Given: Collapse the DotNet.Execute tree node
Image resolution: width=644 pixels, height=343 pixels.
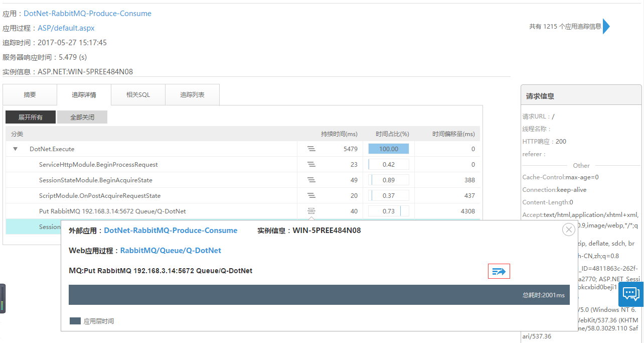Looking at the screenshot, I should [x=15, y=149].
